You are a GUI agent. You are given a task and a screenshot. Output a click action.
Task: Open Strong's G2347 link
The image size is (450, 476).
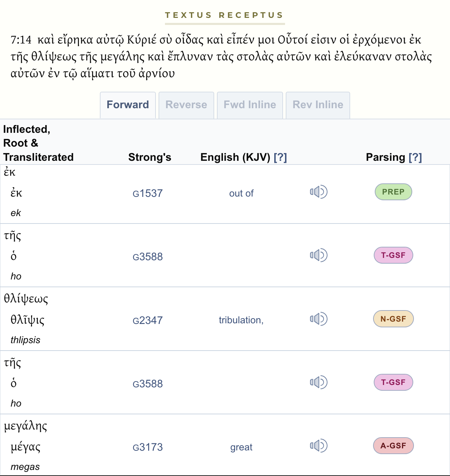148,320
